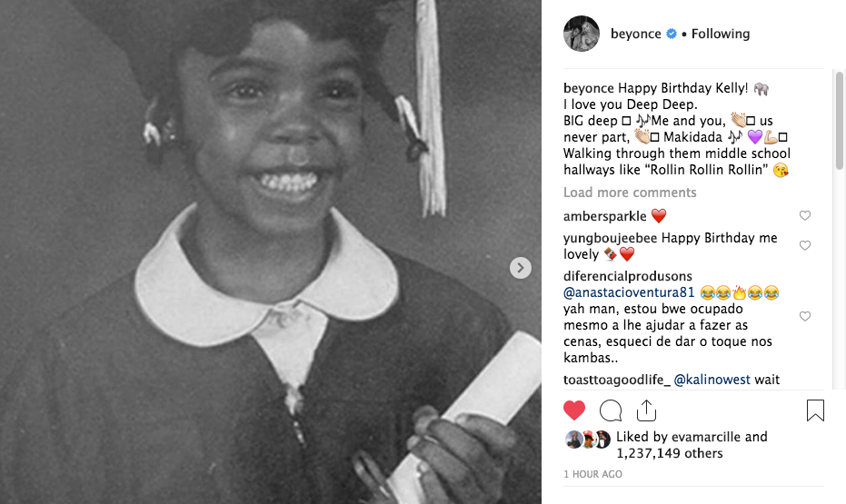Open the 1 HOUR AGO timestamp
This screenshot has width=846, height=504.
593,474
